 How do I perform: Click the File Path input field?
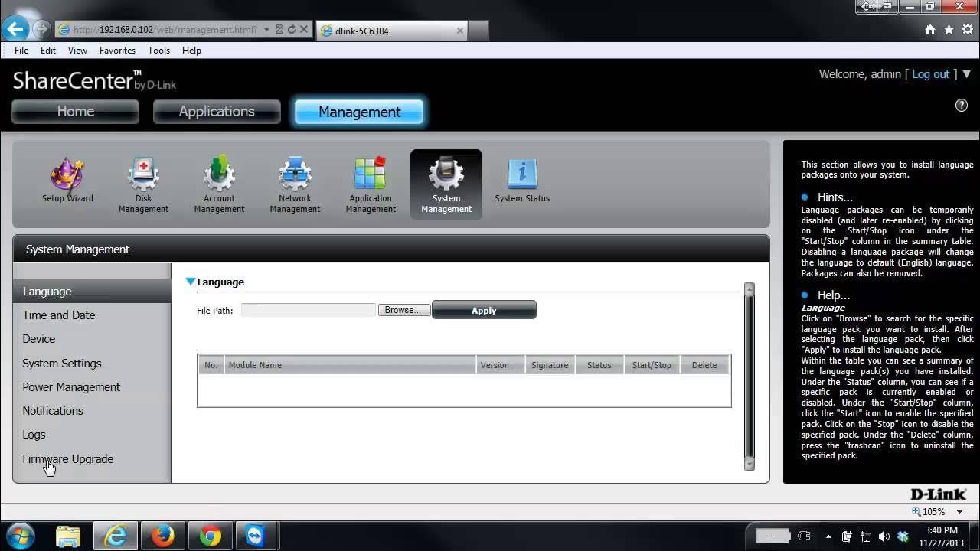click(308, 310)
